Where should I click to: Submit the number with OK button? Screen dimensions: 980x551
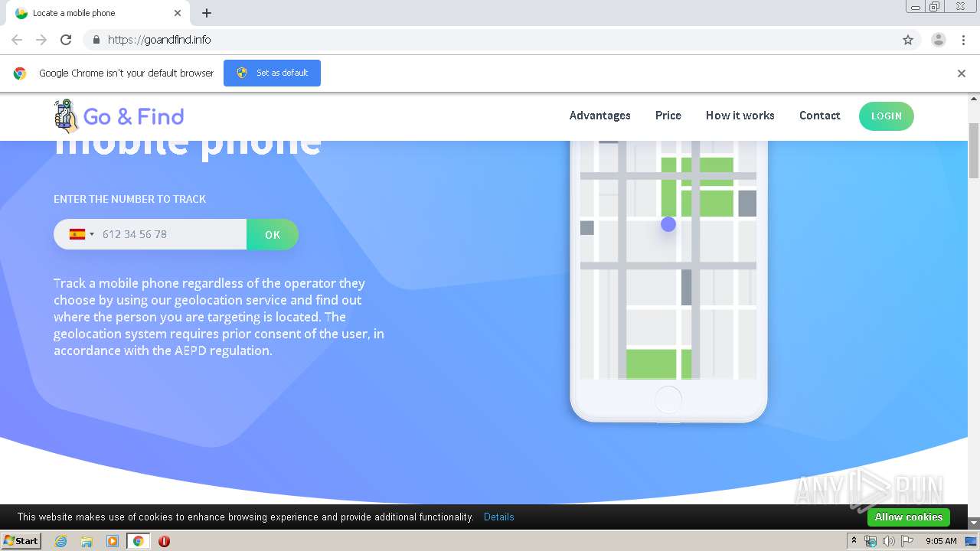click(x=273, y=234)
